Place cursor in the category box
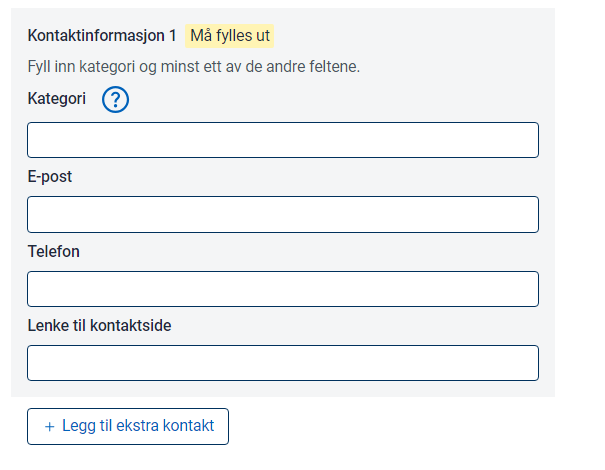605x470 pixels. pos(282,140)
